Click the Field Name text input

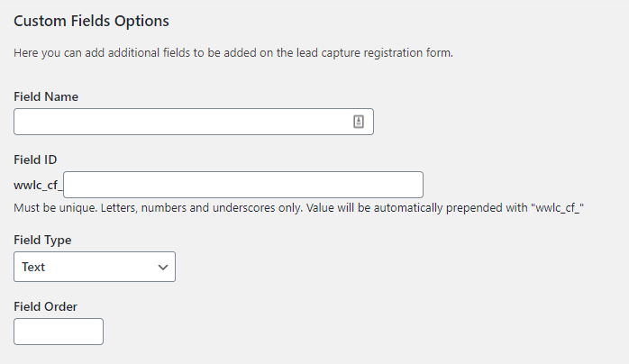[x=180, y=123]
